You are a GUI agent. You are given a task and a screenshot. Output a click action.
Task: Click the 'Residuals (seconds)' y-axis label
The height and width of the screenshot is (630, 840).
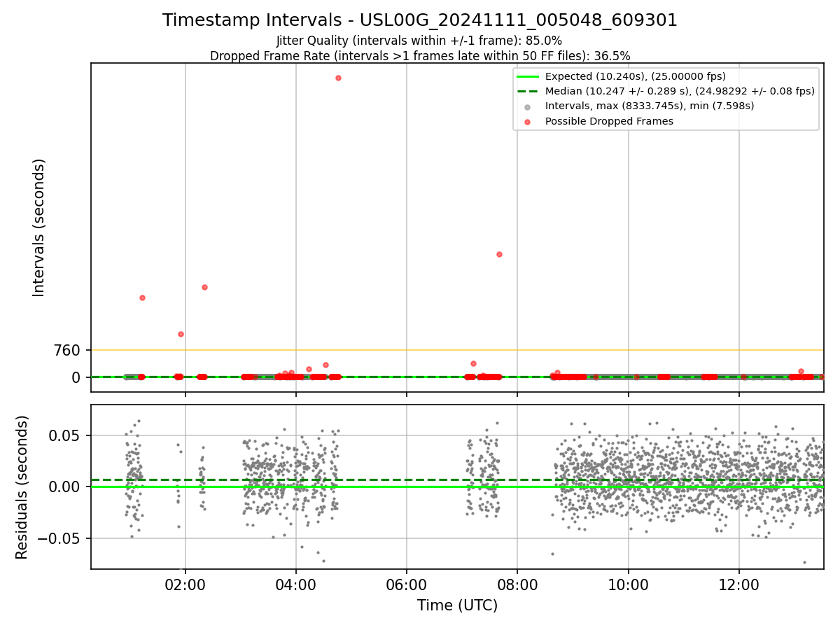(x=22, y=487)
